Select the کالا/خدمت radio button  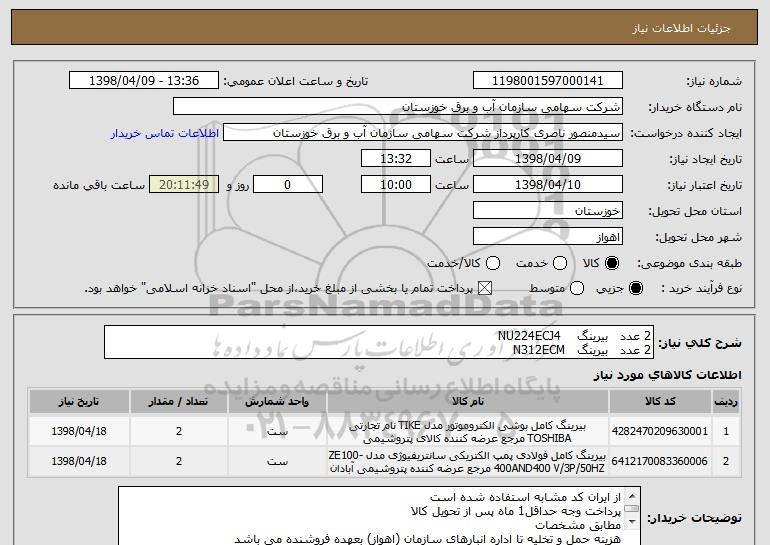pyautogui.click(x=493, y=263)
